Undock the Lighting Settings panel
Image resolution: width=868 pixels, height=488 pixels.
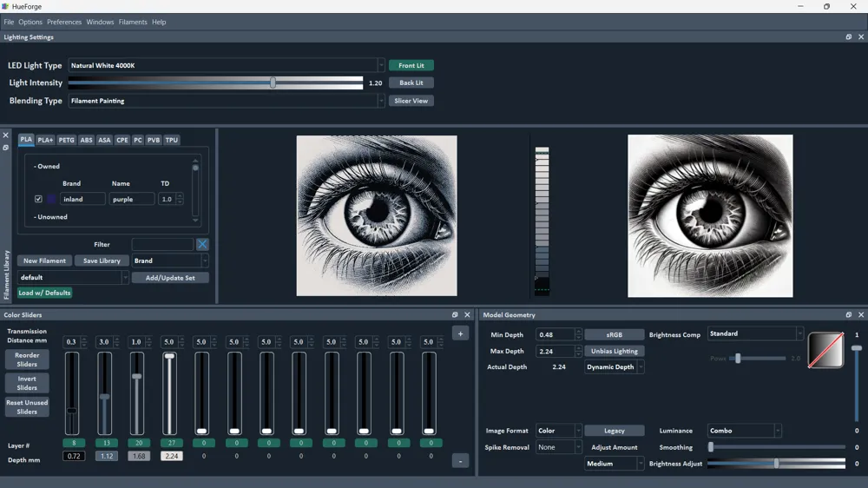tap(849, 37)
